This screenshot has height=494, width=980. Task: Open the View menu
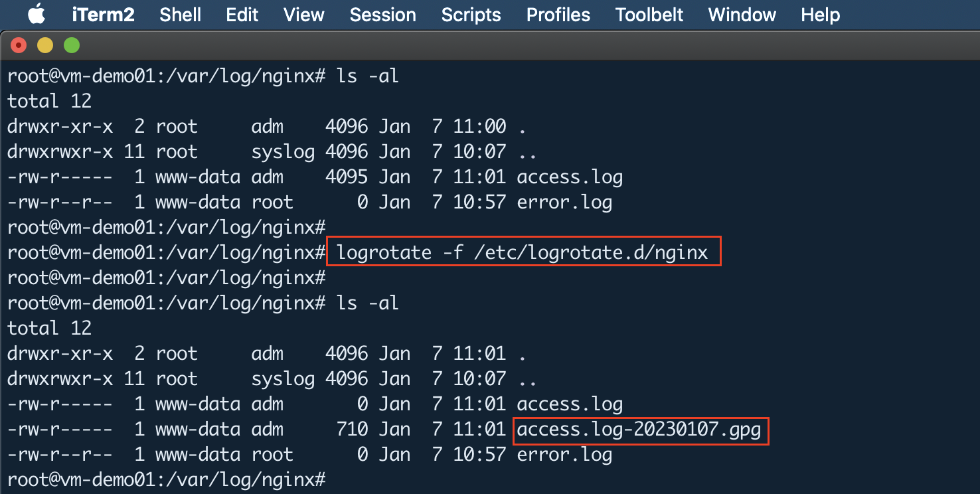(304, 15)
